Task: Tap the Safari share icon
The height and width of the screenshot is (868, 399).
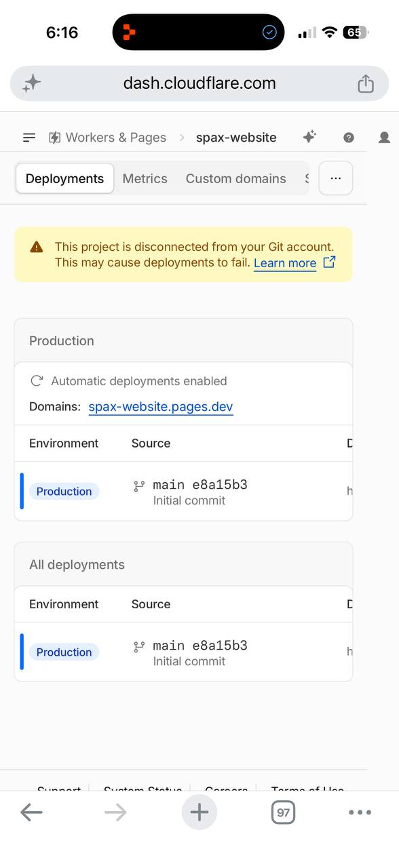Action: [x=366, y=83]
